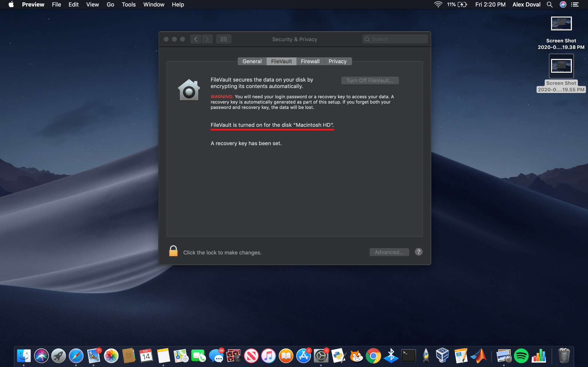Open Pages app in the dock
This screenshot has height=367, width=588.
(461, 356)
